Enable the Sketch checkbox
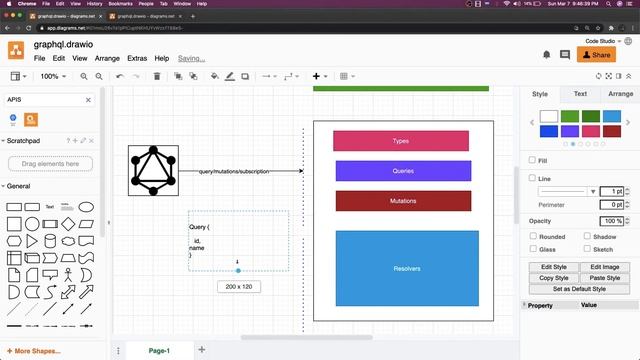 [587, 249]
